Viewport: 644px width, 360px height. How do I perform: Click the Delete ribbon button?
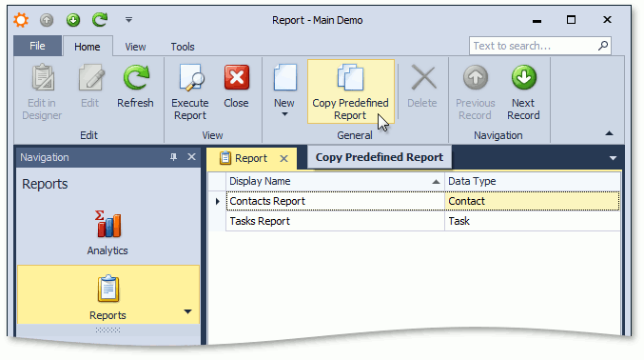click(x=422, y=87)
